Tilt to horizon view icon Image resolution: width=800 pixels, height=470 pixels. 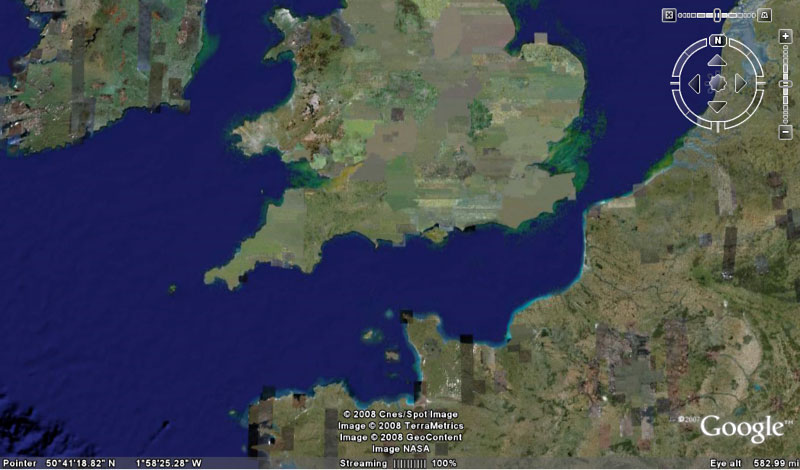pos(765,15)
